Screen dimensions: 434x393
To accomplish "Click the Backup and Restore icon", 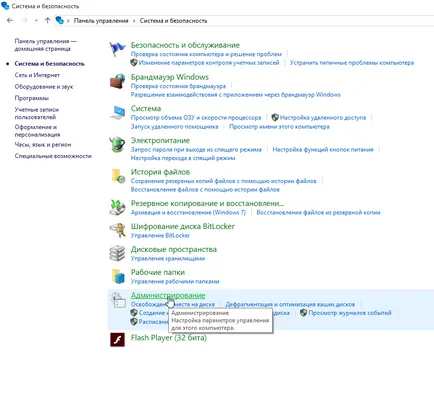I will click(117, 207).
